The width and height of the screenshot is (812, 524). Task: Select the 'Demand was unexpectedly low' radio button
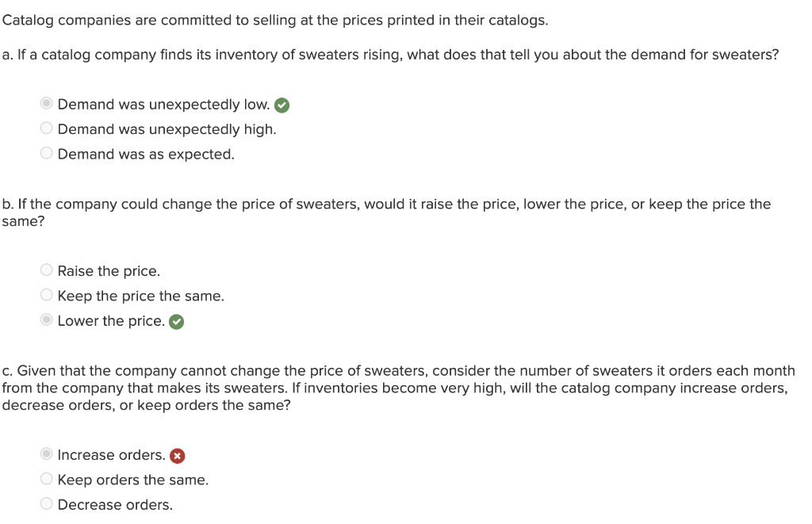coord(47,104)
